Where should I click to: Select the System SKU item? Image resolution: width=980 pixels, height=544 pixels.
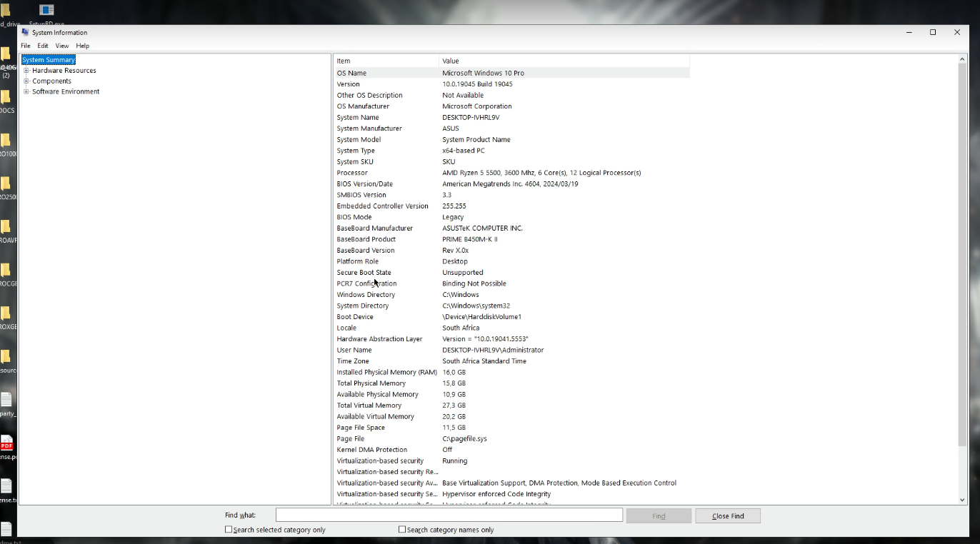click(x=355, y=162)
